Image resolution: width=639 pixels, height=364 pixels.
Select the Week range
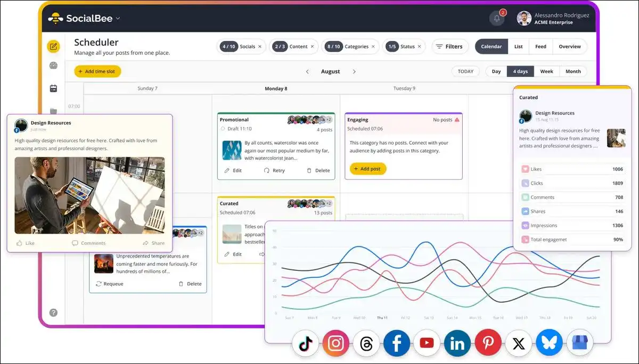coord(547,71)
